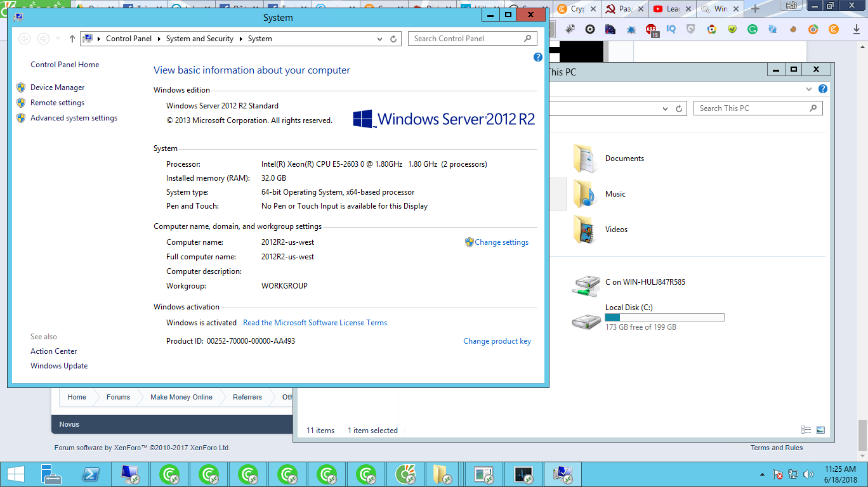Open the Windows Start button
Screen dimensions: 868x487
tap(16, 474)
